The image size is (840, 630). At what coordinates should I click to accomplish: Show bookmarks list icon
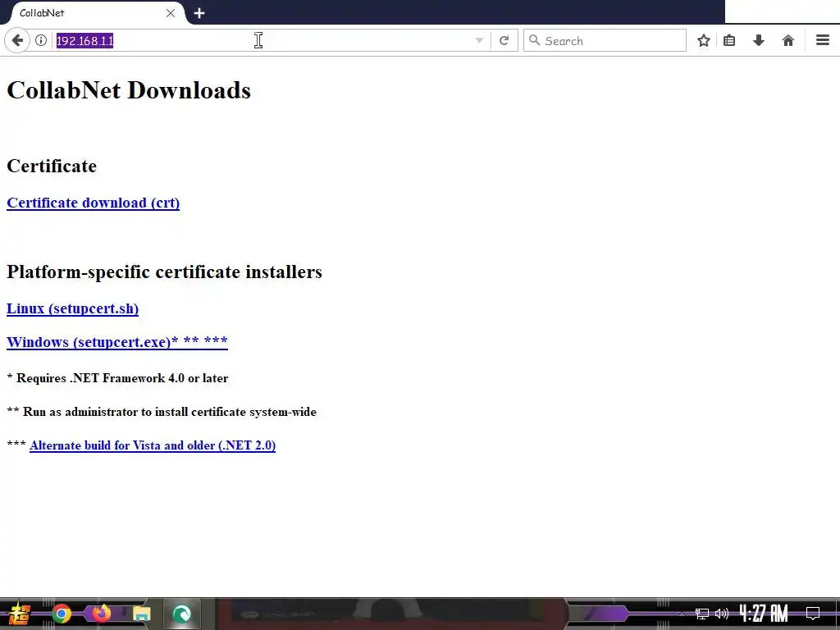729,41
